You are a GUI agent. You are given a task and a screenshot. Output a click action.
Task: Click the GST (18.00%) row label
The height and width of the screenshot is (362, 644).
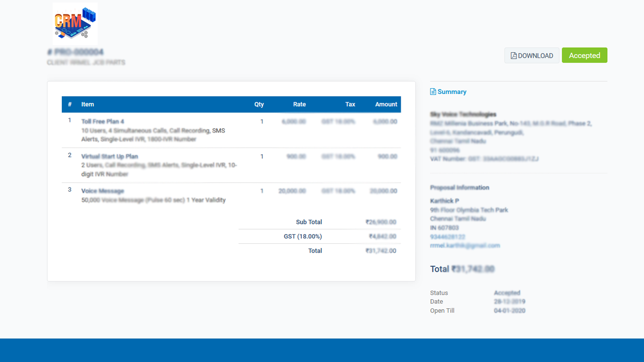tap(303, 237)
